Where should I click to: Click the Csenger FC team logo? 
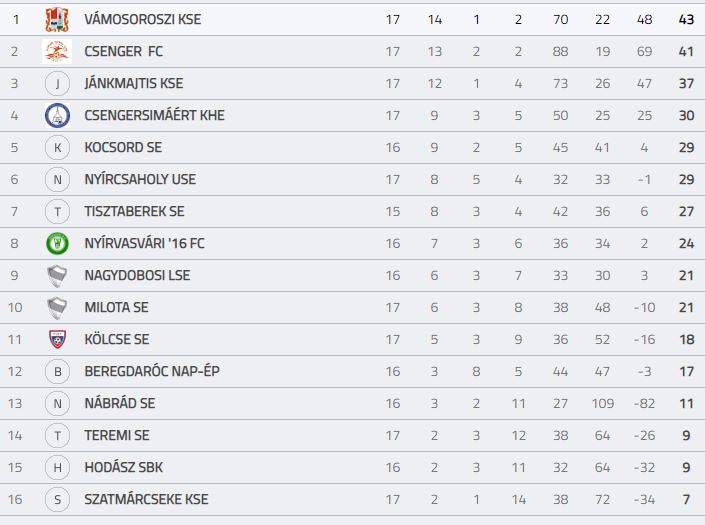click(57, 51)
